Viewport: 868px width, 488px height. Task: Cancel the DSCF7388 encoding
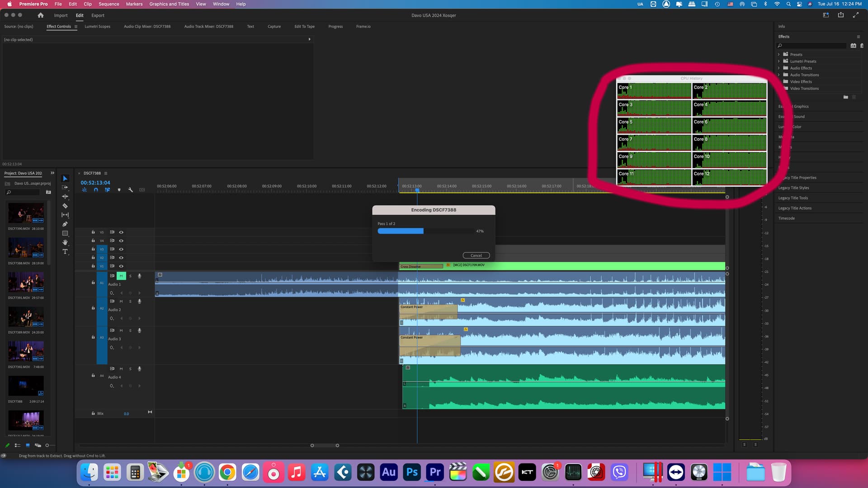tap(476, 255)
